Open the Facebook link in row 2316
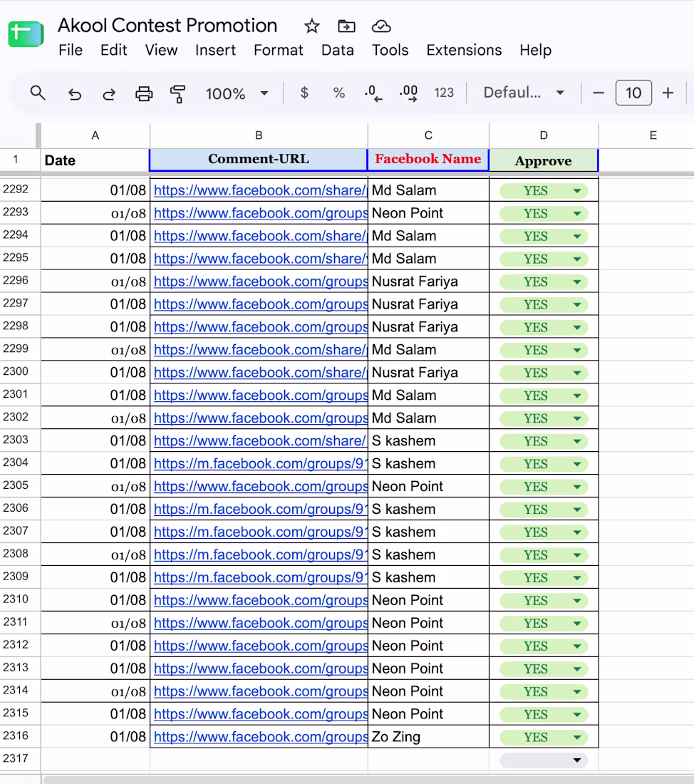694x784 pixels. [261, 737]
